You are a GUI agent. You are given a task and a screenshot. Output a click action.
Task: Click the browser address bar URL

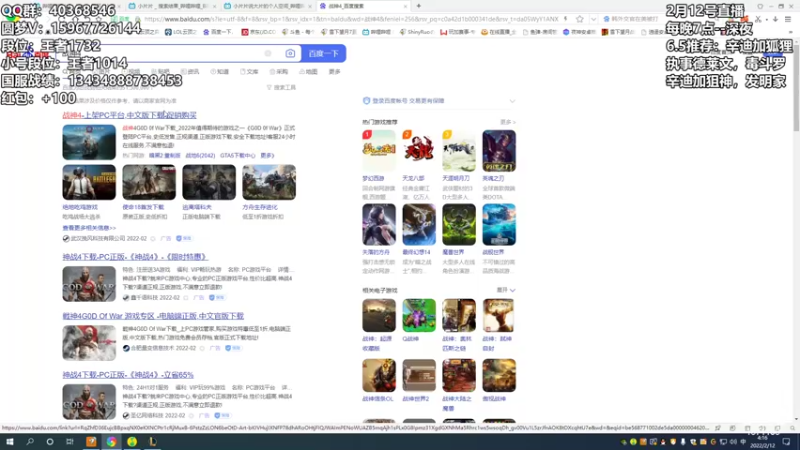pyautogui.click(x=351, y=19)
